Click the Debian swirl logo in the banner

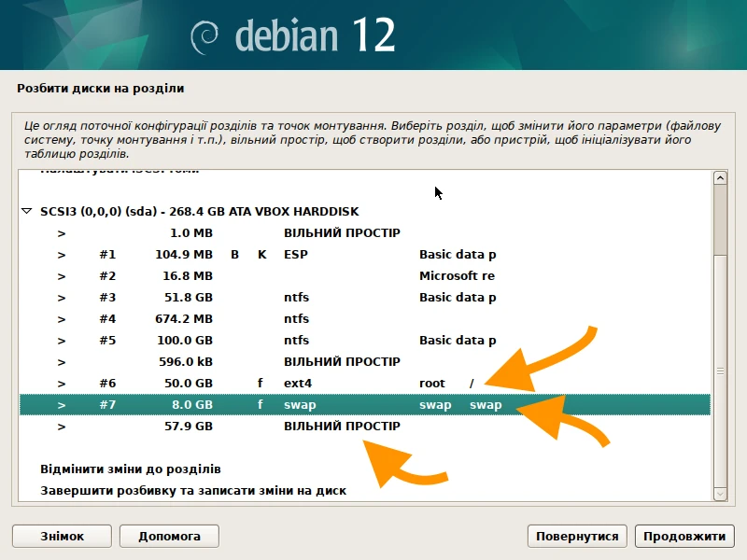point(204,36)
